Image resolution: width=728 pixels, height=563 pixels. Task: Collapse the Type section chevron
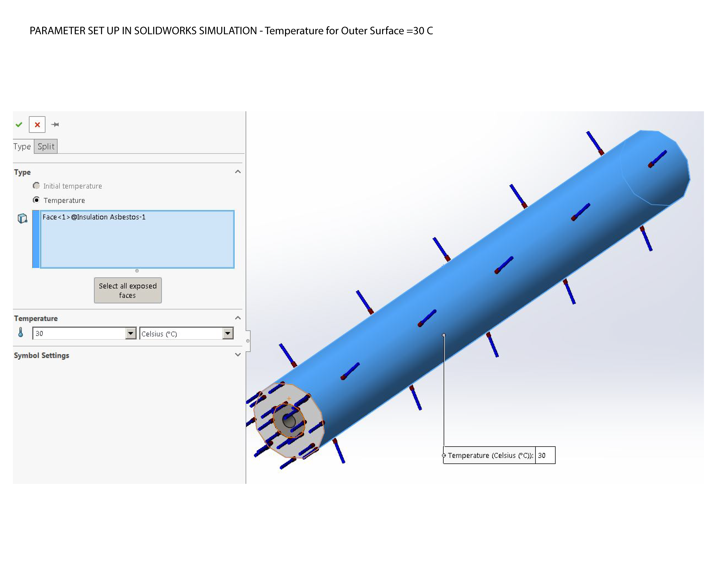[238, 172]
